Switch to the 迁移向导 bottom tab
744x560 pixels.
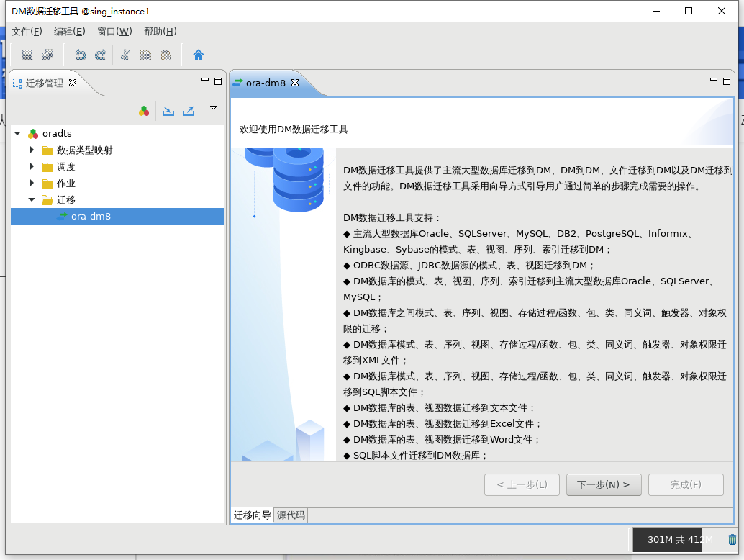(x=253, y=515)
